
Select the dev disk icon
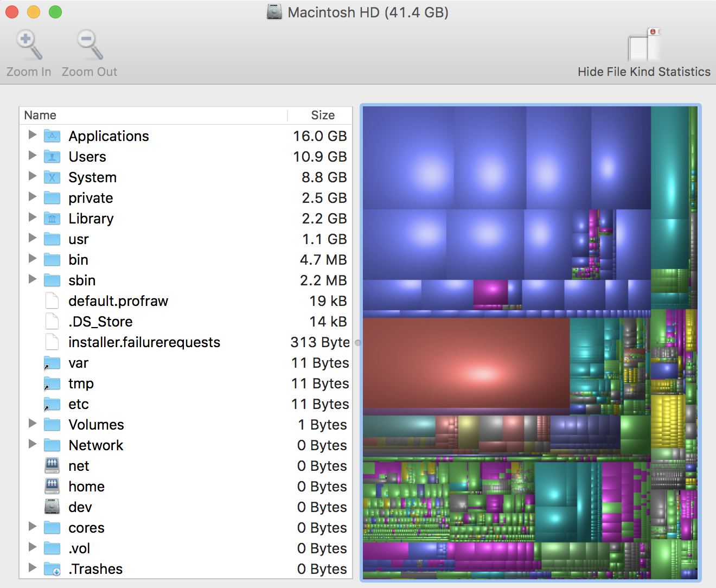[52, 507]
